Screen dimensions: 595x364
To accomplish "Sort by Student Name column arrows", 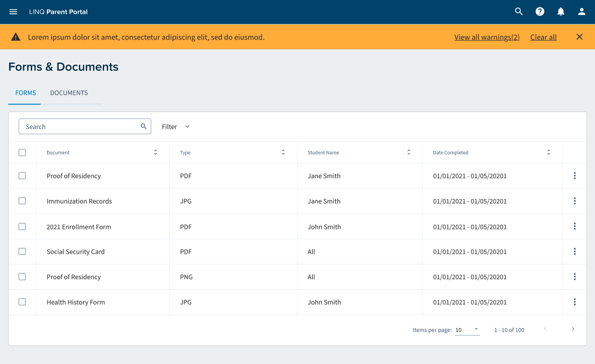I will [408, 152].
